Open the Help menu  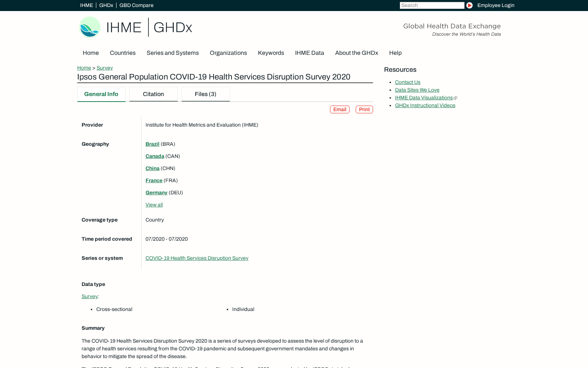pyautogui.click(x=395, y=53)
